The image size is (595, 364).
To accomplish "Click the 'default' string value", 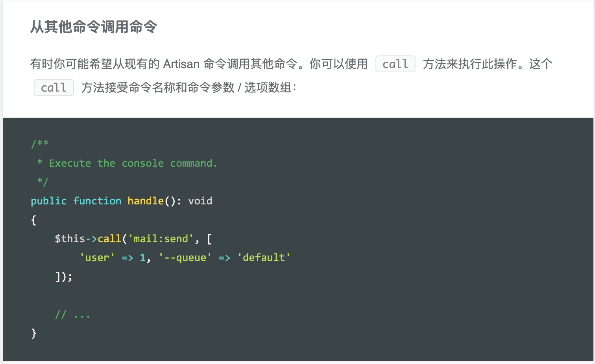I will point(264,257).
